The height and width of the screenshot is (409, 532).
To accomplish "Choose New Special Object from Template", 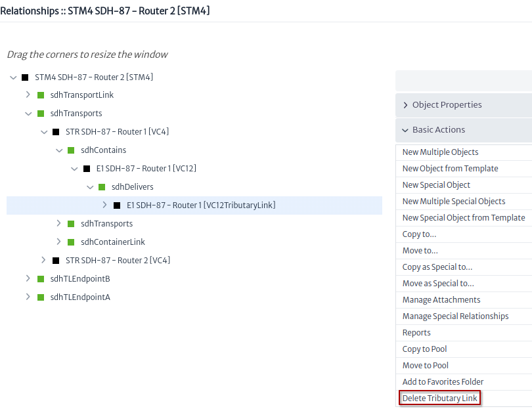I will tap(464, 218).
